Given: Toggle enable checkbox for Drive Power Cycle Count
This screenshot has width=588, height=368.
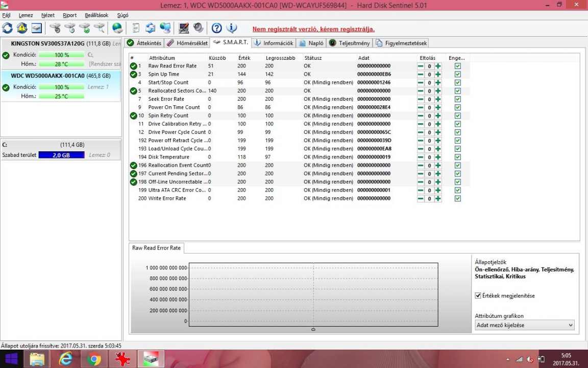Looking at the screenshot, I should pyautogui.click(x=457, y=132).
